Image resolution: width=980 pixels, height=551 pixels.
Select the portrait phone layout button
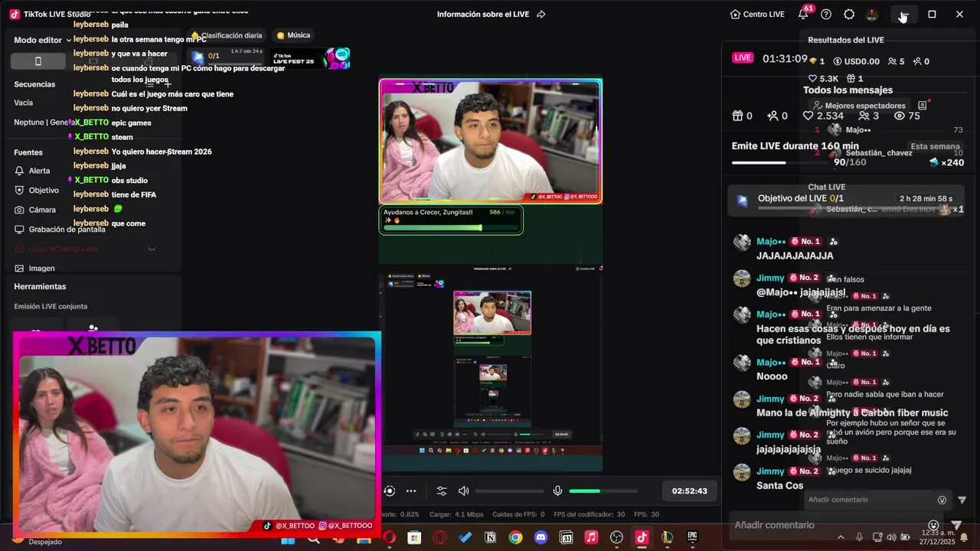pyautogui.click(x=38, y=61)
